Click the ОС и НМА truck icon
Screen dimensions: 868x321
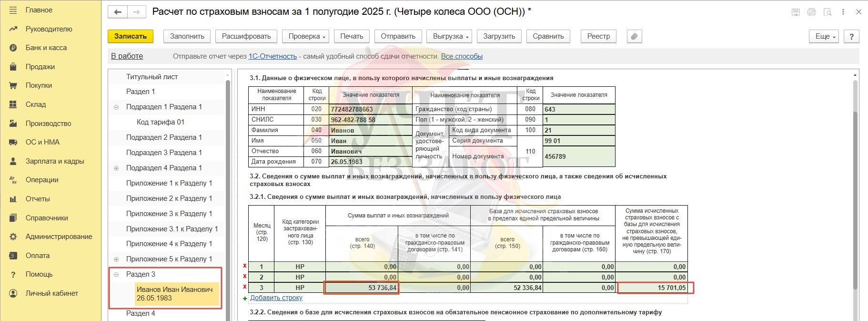13,142
